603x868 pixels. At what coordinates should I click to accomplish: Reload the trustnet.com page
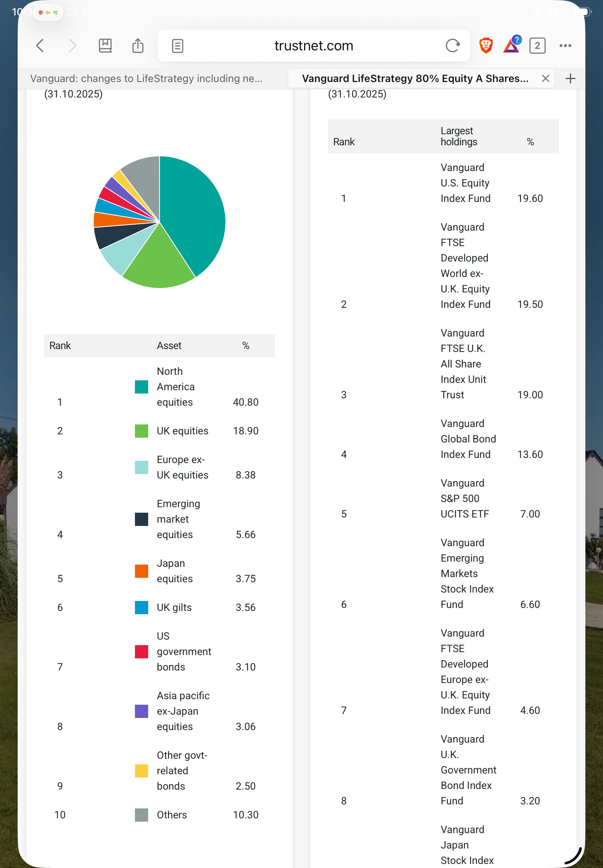click(x=452, y=46)
